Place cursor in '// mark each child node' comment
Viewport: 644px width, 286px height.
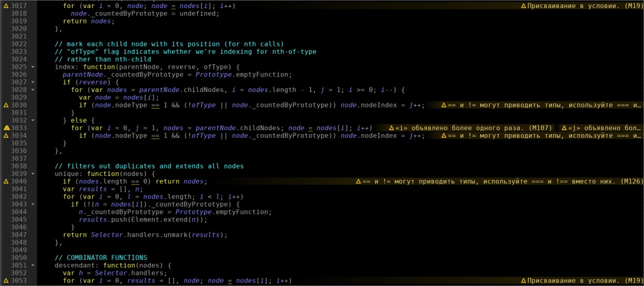click(169, 44)
